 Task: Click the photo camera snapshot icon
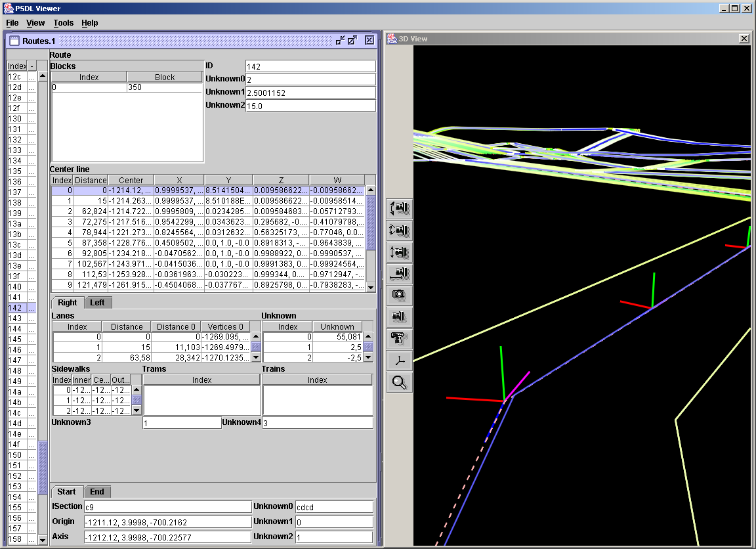click(399, 296)
